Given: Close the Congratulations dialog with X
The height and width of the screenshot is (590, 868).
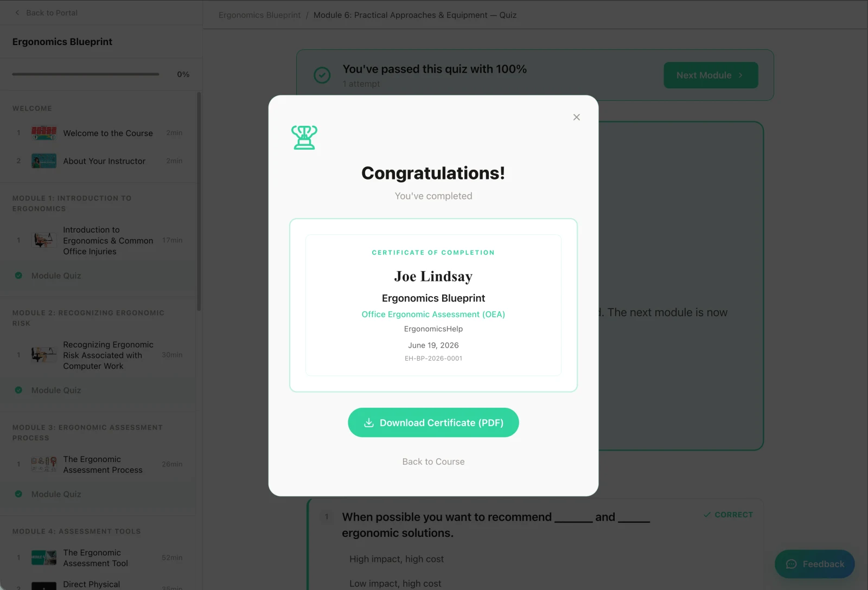Looking at the screenshot, I should point(577,117).
